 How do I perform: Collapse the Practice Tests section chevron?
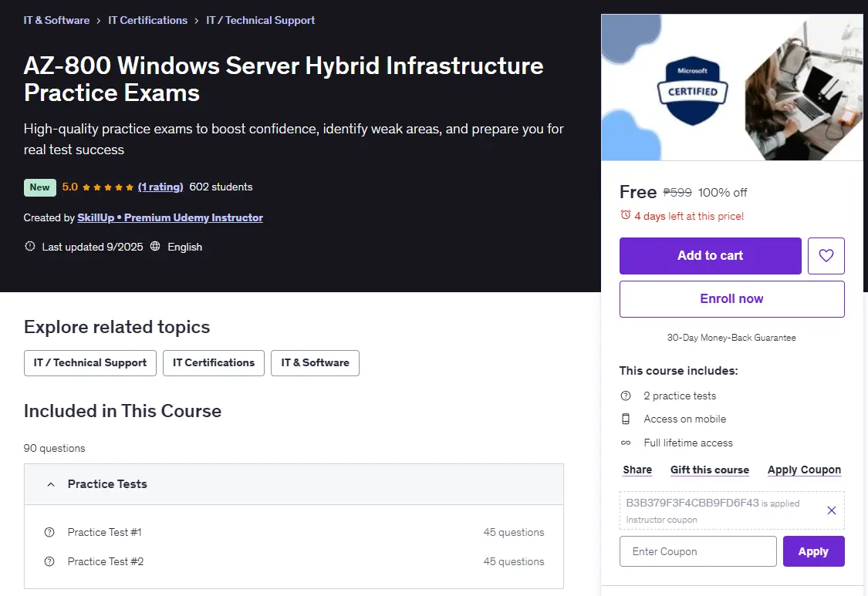[x=51, y=484]
